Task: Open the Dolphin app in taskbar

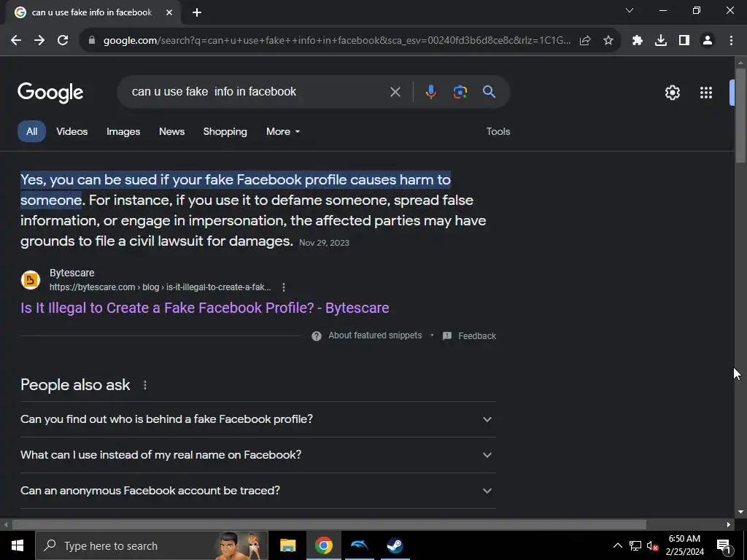Action: [x=359, y=545]
